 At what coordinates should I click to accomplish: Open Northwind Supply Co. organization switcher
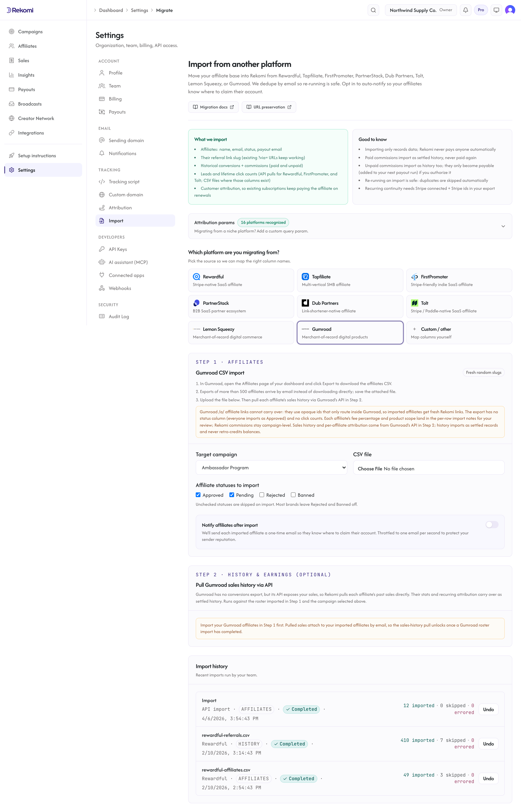pos(421,10)
